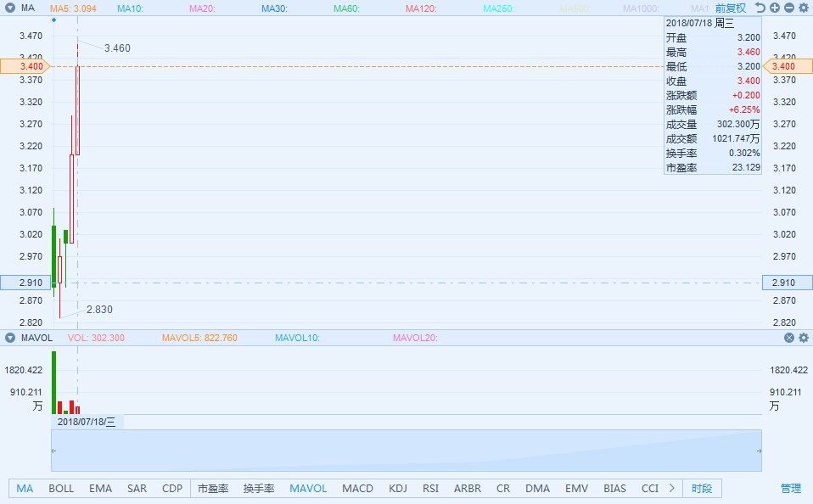Switch to the MACD indicator tab
This screenshot has width=813, height=504.
pos(357,489)
